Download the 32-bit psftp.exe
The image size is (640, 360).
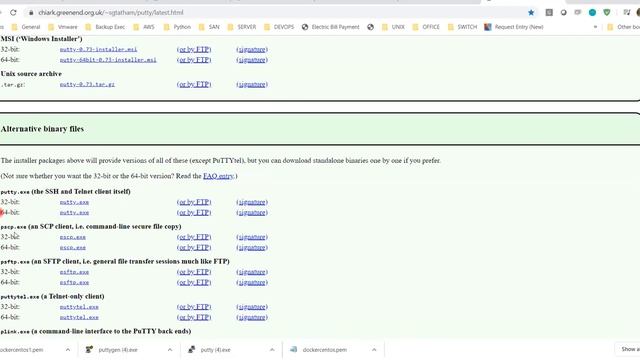pyautogui.click(x=74, y=272)
